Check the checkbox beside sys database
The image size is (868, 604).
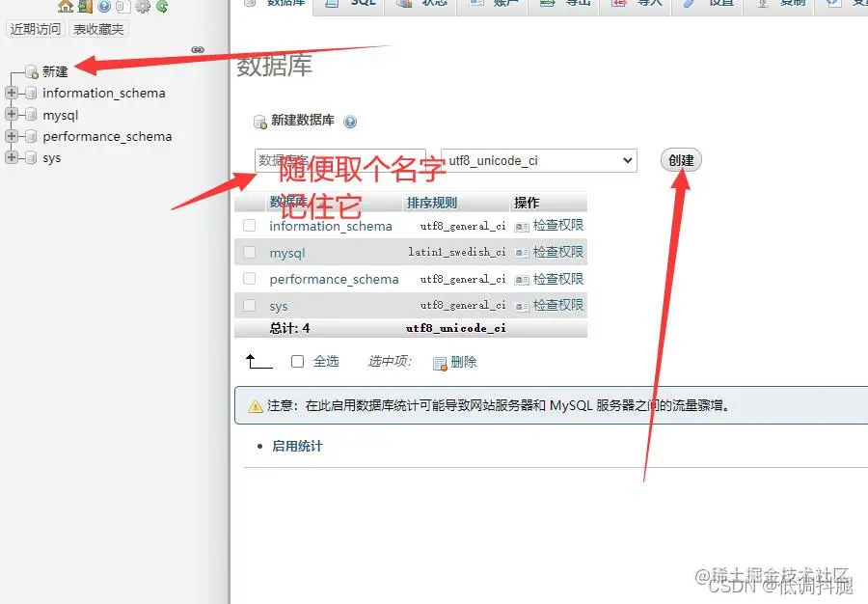249,305
